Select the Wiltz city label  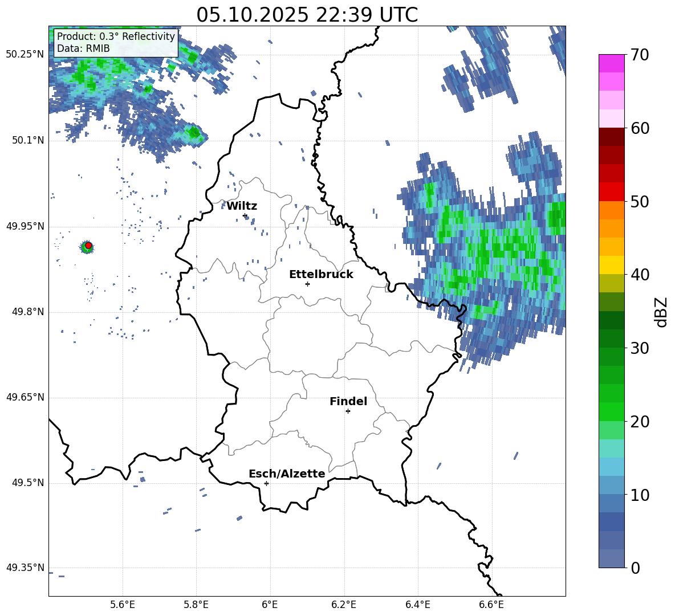pos(242,206)
